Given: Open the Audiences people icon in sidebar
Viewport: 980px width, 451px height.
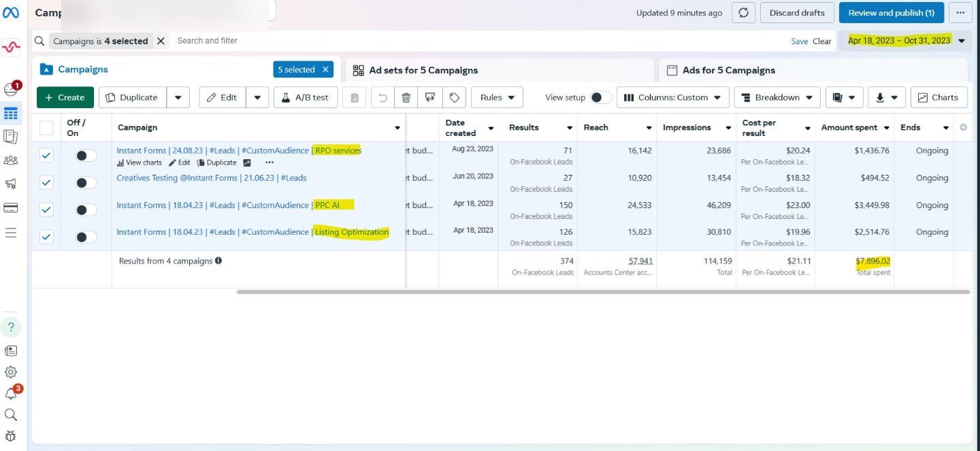Looking at the screenshot, I should pyautogui.click(x=11, y=161).
